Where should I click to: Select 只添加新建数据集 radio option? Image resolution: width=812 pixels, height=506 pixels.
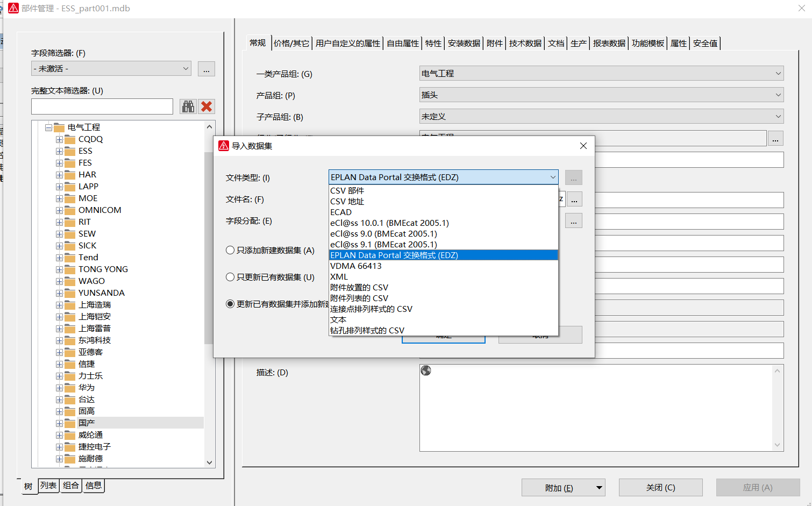[230, 250]
